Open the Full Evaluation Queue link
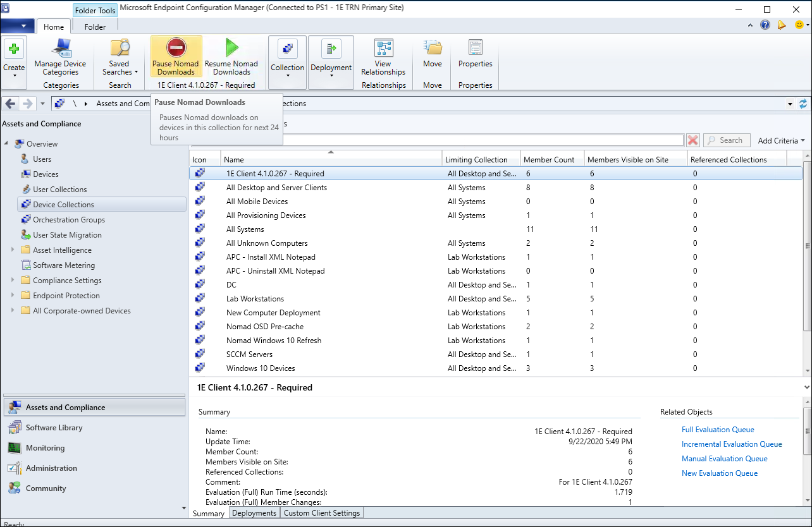Screen dimensions: 812x527 point(718,430)
